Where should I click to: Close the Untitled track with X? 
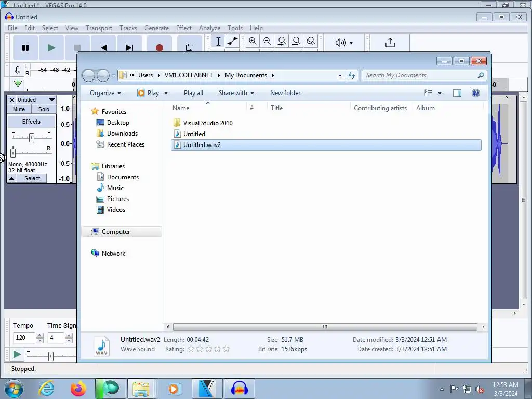tap(12, 100)
